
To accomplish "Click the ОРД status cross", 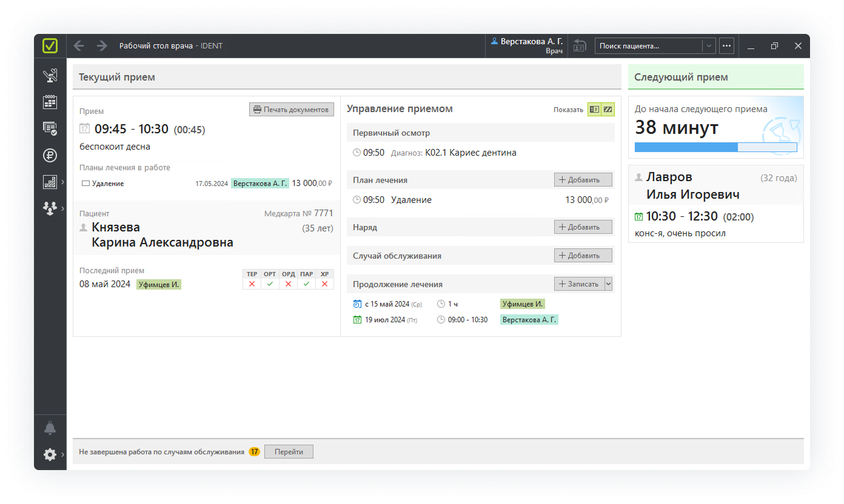I will tap(288, 284).
